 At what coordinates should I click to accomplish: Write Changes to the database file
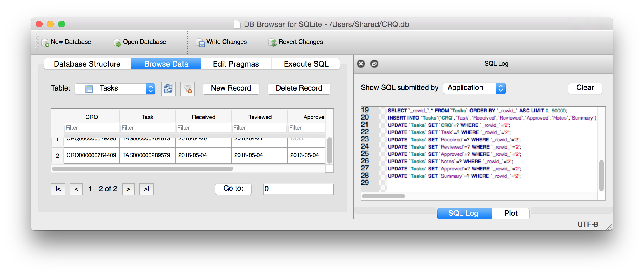[x=222, y=42]
